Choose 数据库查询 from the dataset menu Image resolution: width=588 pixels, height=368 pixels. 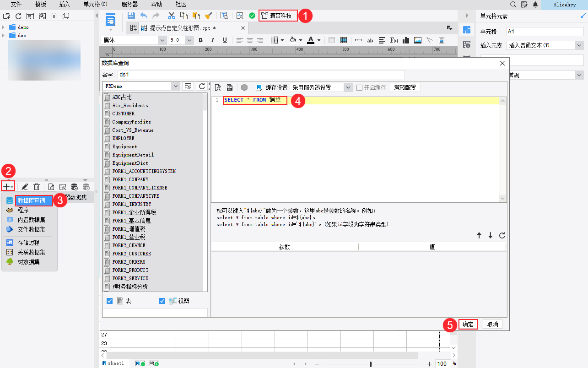[31, 200]
